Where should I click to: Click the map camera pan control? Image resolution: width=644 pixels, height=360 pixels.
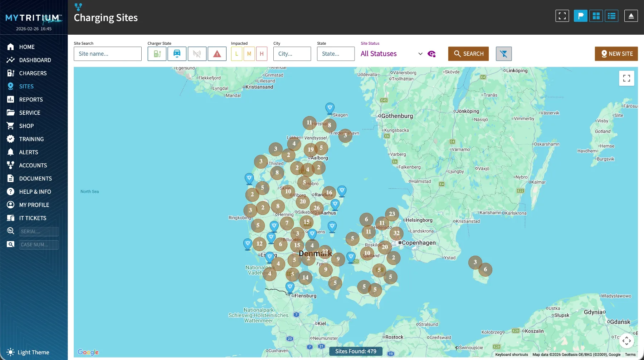point(626,341)
